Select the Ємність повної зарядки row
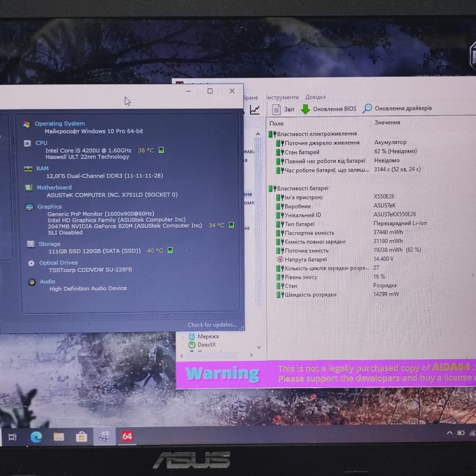Screen dimensions: 476x476 pos(340,241)
